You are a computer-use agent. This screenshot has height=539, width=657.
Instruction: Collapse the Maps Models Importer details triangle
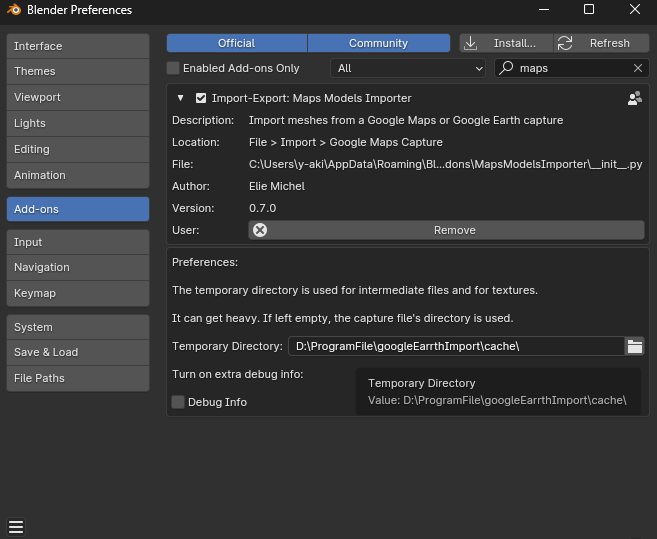180,98
